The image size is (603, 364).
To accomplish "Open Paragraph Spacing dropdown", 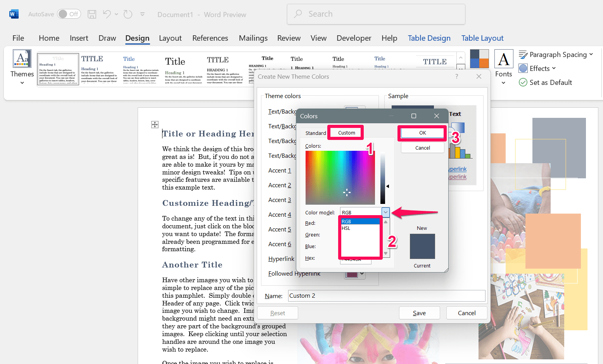I will point(556,55).
